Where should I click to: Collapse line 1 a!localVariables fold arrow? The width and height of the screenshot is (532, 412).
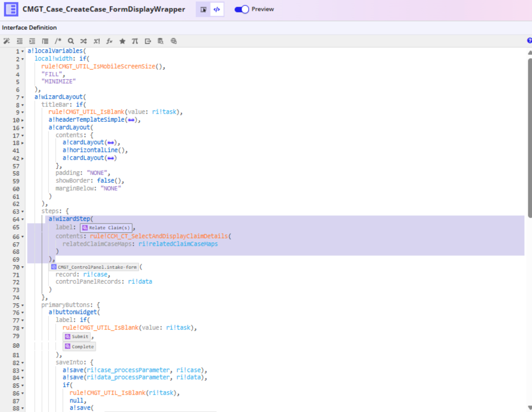point(23,51)
